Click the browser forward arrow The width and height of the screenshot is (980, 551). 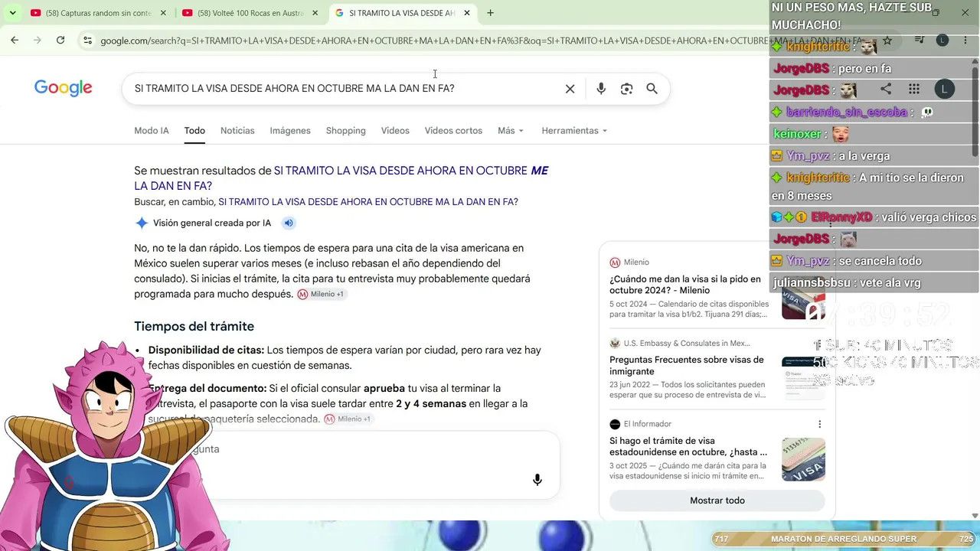(x=38, y=41)
